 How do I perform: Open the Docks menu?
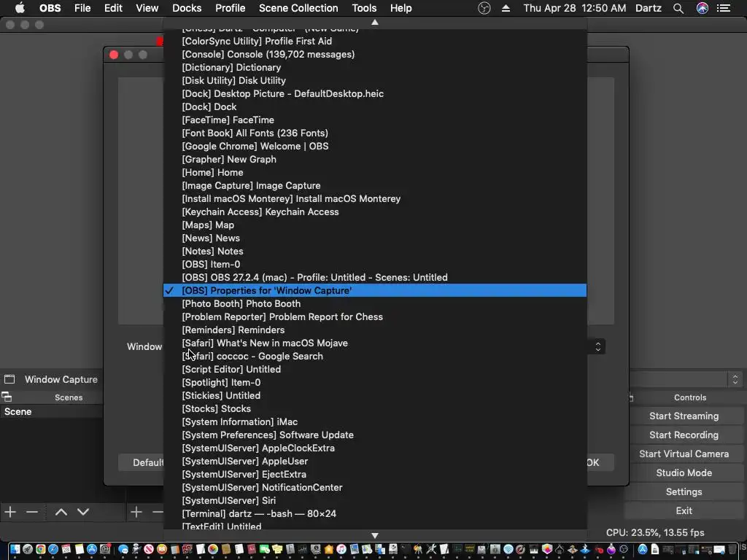187,8
